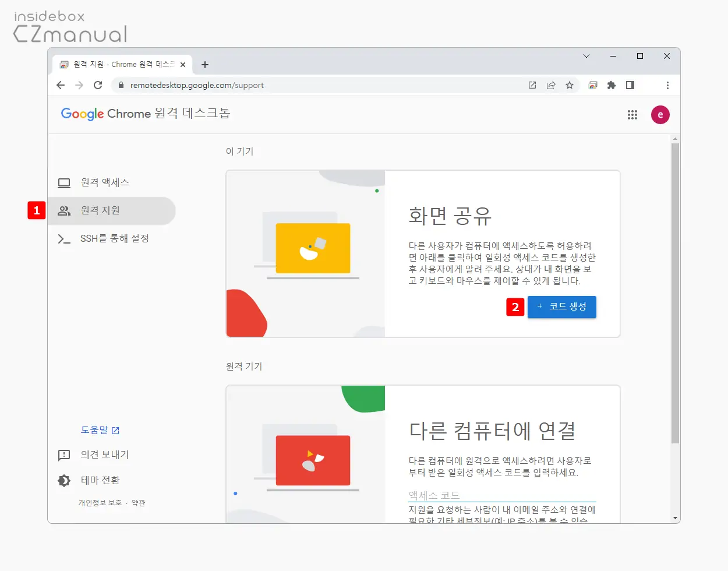Click the 화면 공유 heading
This screenshot has width=728, height=571.
[450, 216]
